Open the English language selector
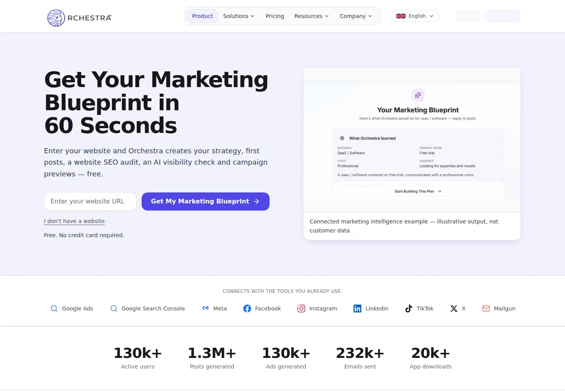The image size is (565, 392). (415, 16)
